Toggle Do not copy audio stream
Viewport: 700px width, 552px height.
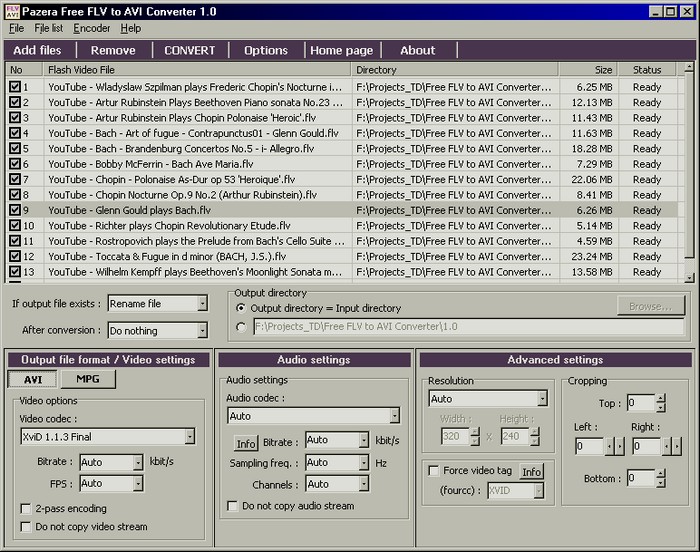232,506
